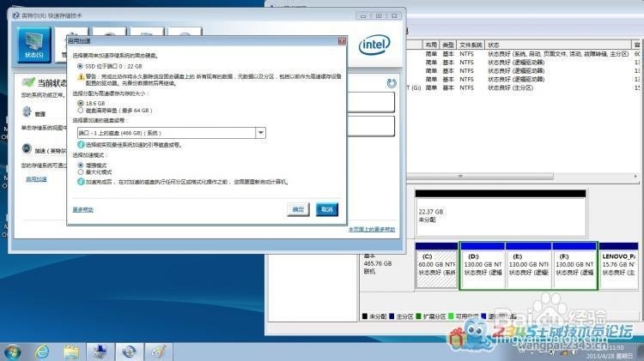Click the Intel logo in the header
Image resolution: width=644 pixels, height=361 pixels.
click(x=374, y=45)
